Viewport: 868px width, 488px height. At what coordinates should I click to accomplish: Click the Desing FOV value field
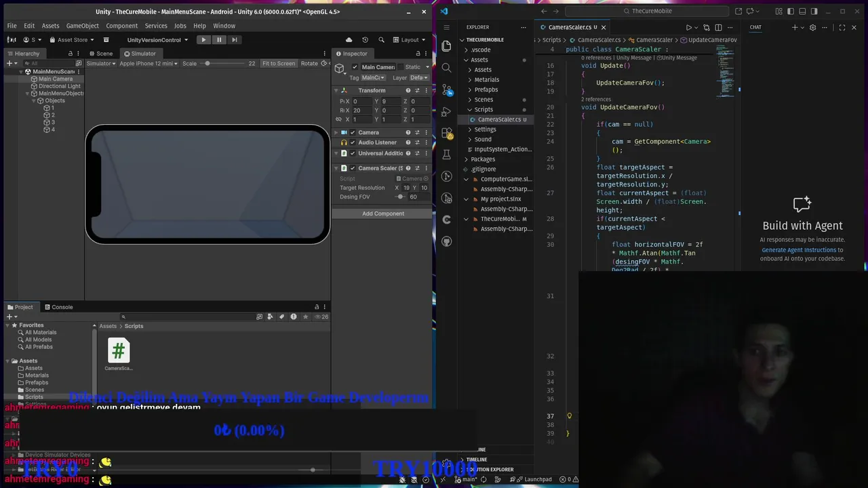tap(418, 197)
